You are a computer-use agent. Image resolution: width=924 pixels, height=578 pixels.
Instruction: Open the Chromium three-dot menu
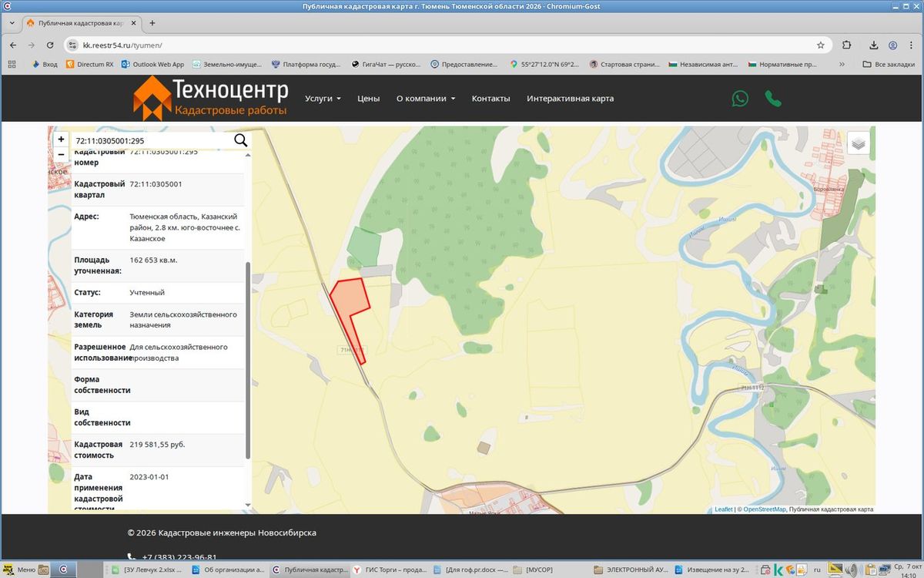(911, 45)
